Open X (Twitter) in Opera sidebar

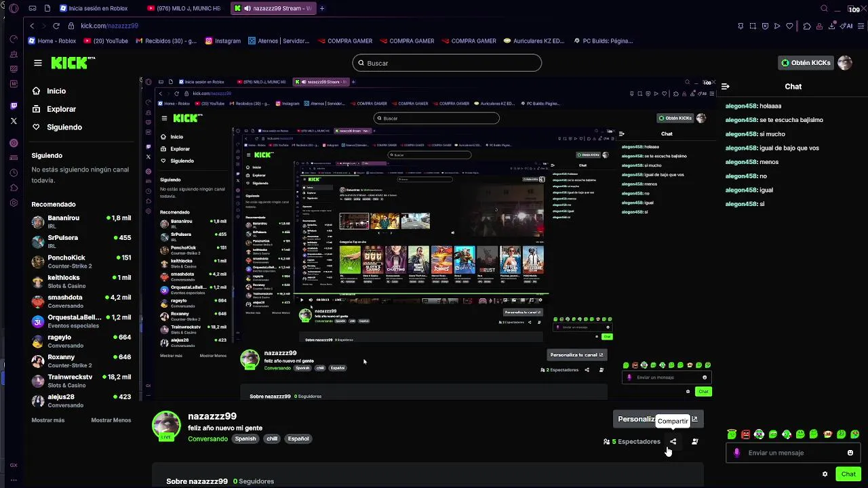[14, 121]
